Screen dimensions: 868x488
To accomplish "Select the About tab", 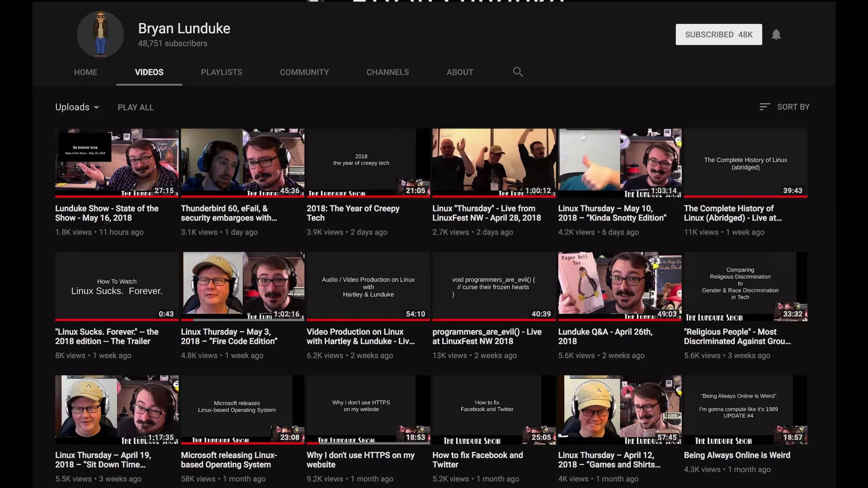I will coord(459,72).
